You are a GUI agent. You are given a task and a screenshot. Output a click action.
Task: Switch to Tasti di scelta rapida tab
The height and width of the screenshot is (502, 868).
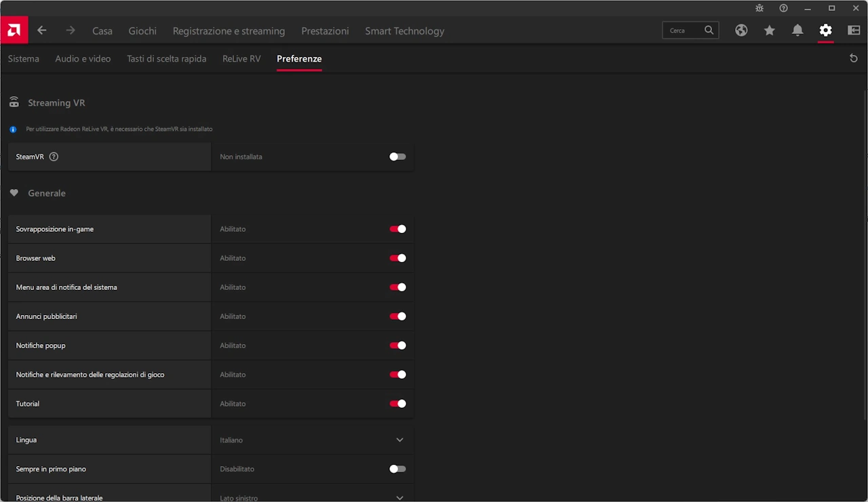click(x=166, y=59)
